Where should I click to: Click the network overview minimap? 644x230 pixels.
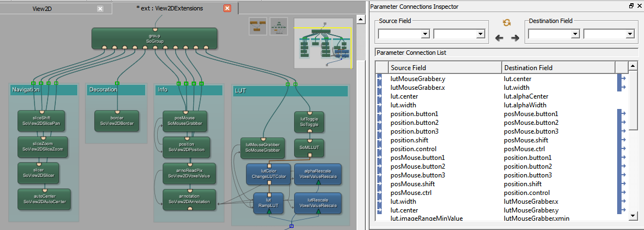pos(322,43)
